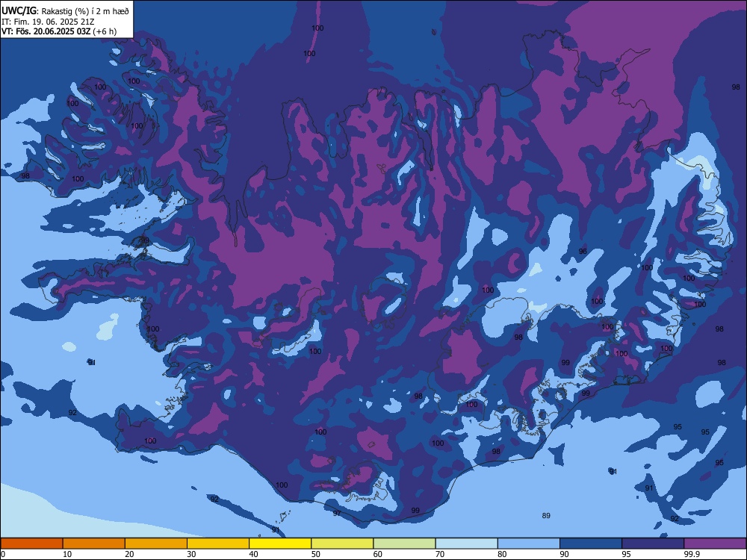Screen dimensions: 747x560
Task: Pick the amber 20–30 legend color band
Action: coord(156,544)
